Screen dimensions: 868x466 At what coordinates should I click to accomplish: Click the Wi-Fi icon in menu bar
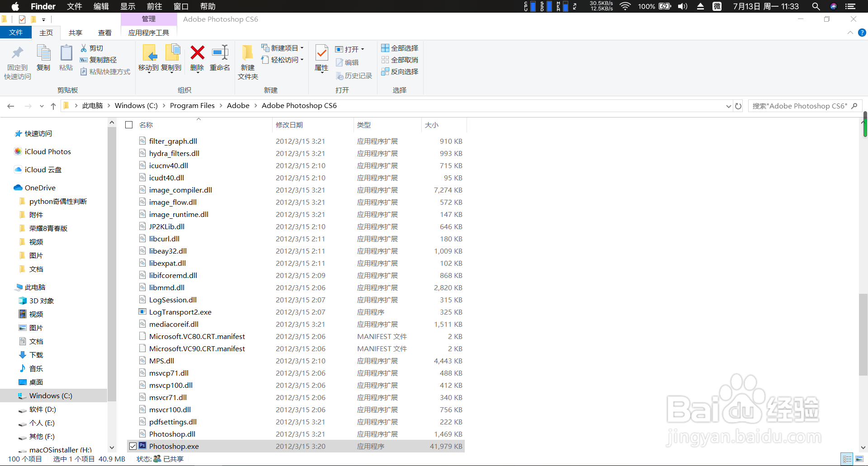tap(625, 6)
